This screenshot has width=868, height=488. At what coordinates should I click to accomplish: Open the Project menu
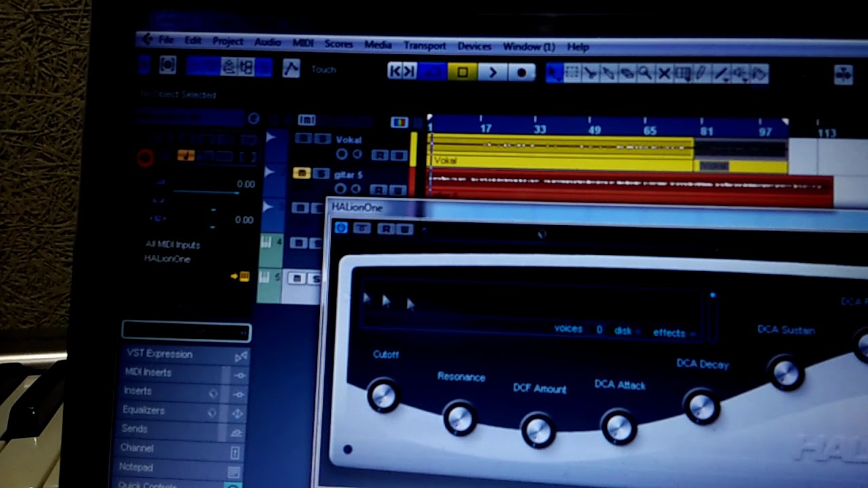[228, 41]
